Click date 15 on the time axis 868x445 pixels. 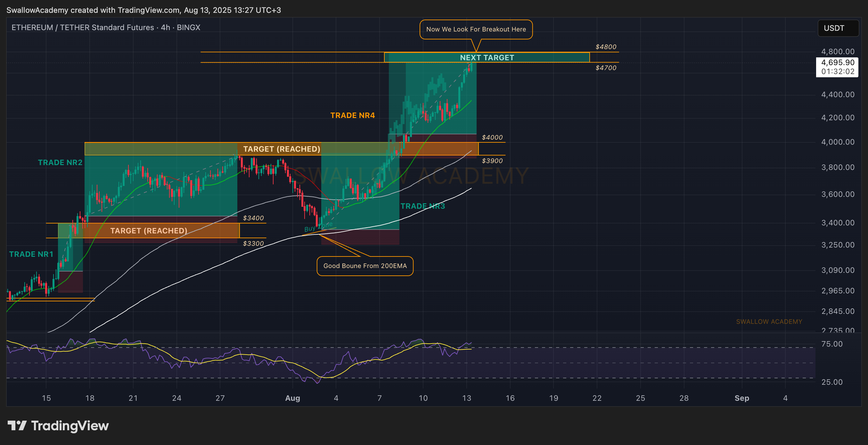point(46,398)
